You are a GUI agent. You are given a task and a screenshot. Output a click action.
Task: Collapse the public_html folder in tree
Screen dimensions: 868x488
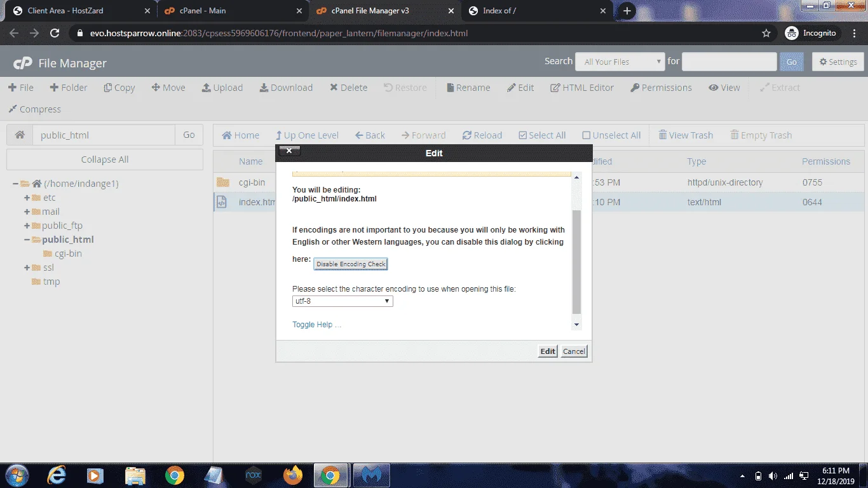point(27,240)
